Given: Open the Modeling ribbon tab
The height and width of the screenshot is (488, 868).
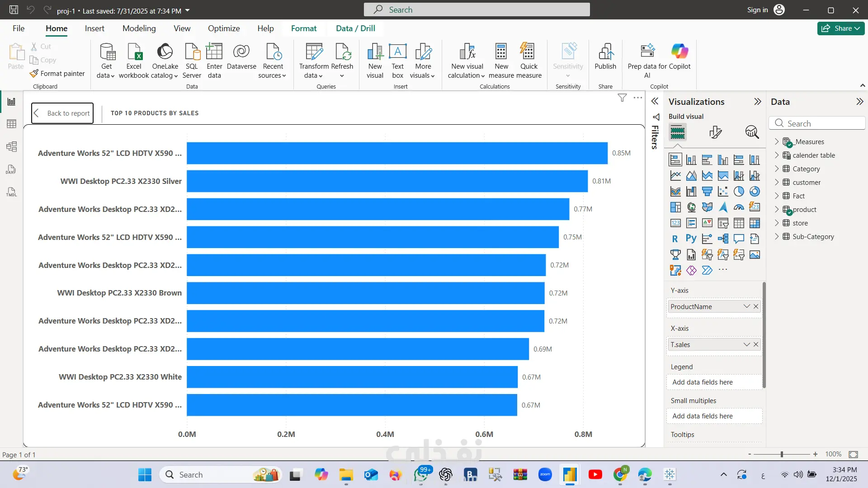Looking at the screenshot, I should click(x=139, y=28).
